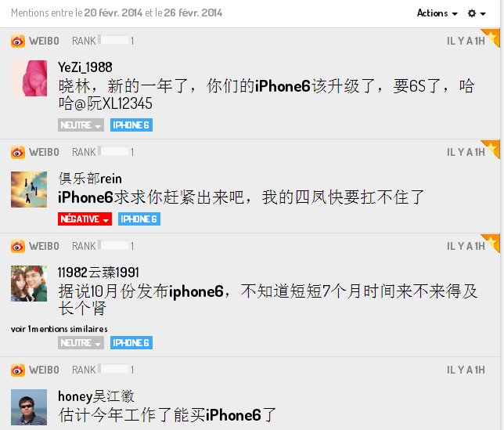This screenshot has height=430, width=504.
Task: Click Weibo icon of 11982云臻1991 mention
Action: 18,247
